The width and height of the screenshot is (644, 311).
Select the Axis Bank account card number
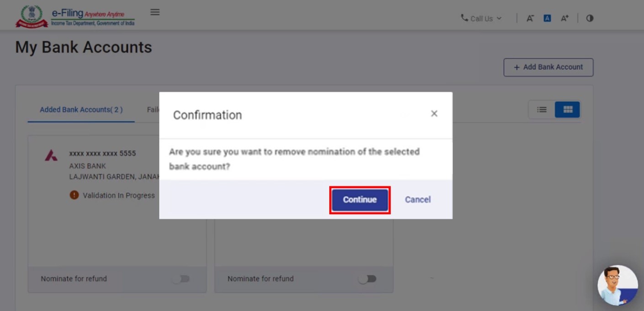(102, 154)
